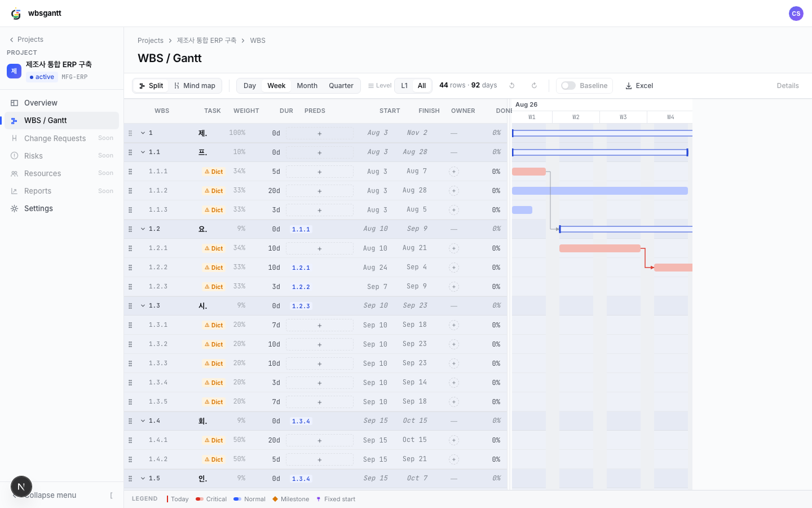Screen dimensions: 812x508
Task: Click blue Gantt bar for task 1.1.2
Action: click(x=600, y=191)
